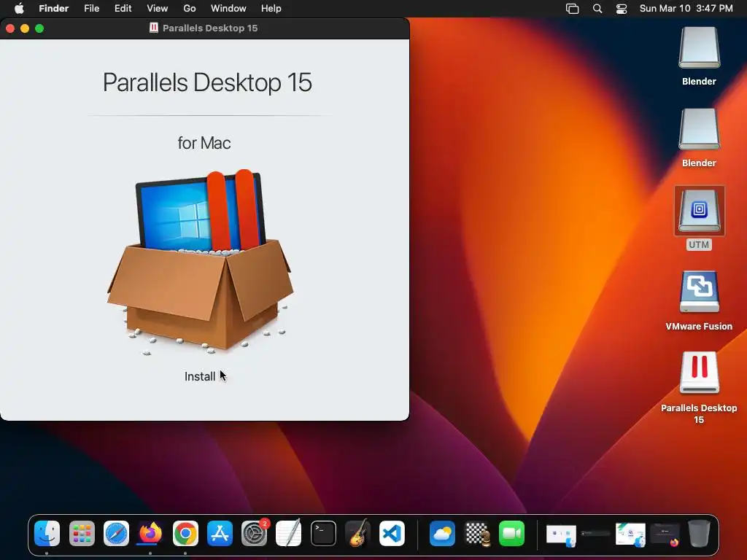Select the Parallels Desktop 15 desktop disk
Screen dimensions: 747x560
tap(699, 373)
